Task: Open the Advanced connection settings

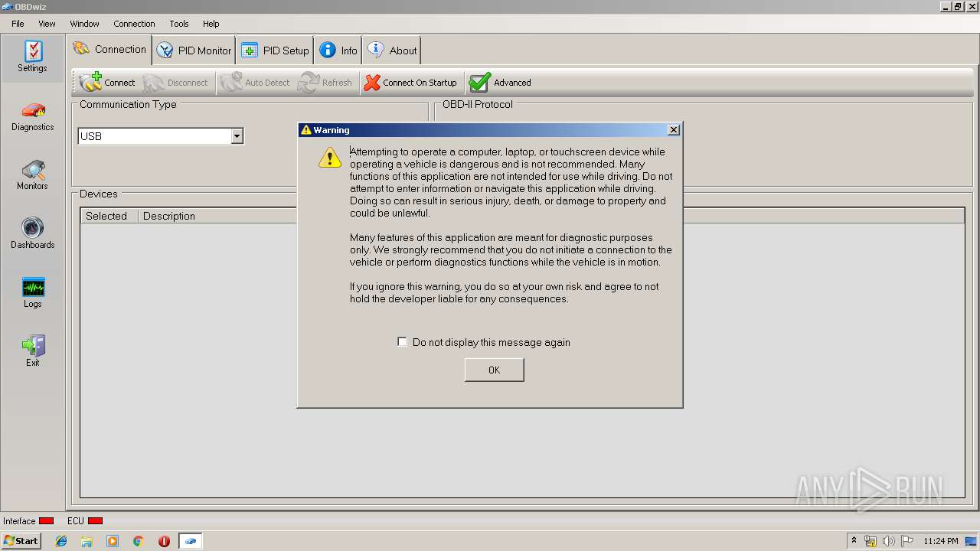Action: coord(500,83)
